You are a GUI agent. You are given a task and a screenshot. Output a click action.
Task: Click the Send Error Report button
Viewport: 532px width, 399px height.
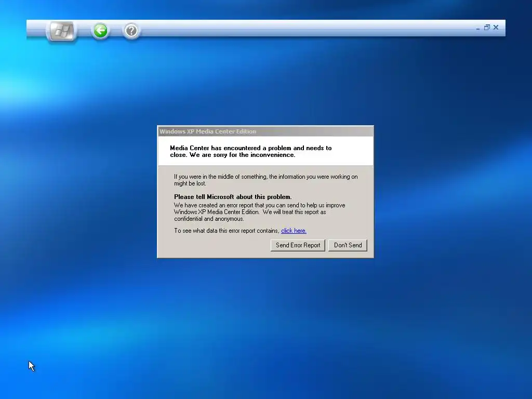(298, 245)
